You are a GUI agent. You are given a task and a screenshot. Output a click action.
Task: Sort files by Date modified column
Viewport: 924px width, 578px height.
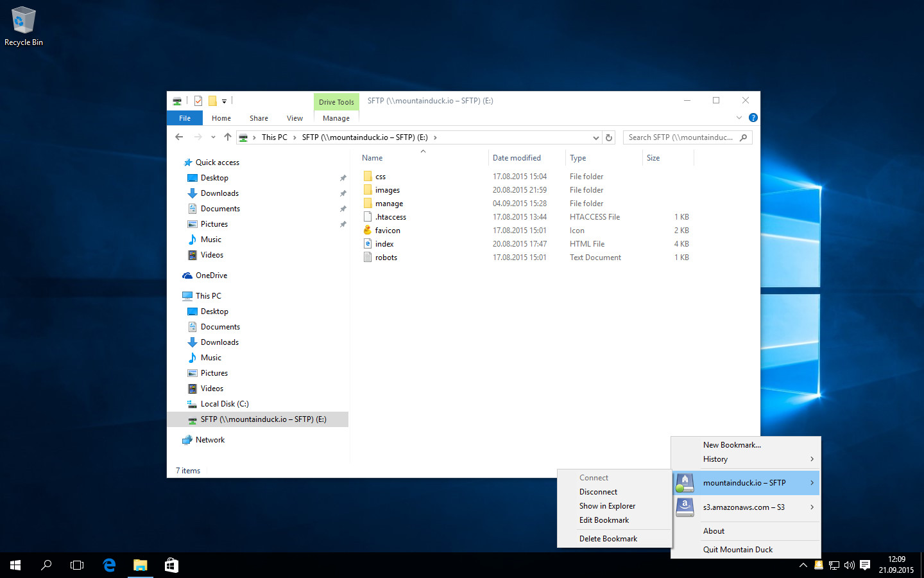coord(517,158)
